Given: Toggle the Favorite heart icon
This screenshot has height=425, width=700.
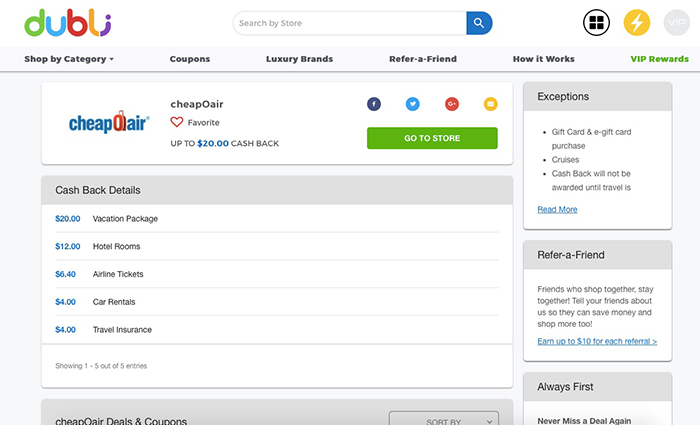Looking at the screenshot, I should pos(177,122).
